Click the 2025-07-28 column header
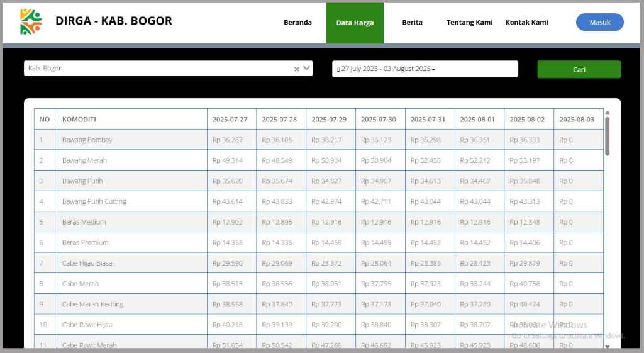This screenshot has height=353, width=644. click(281, 119)
